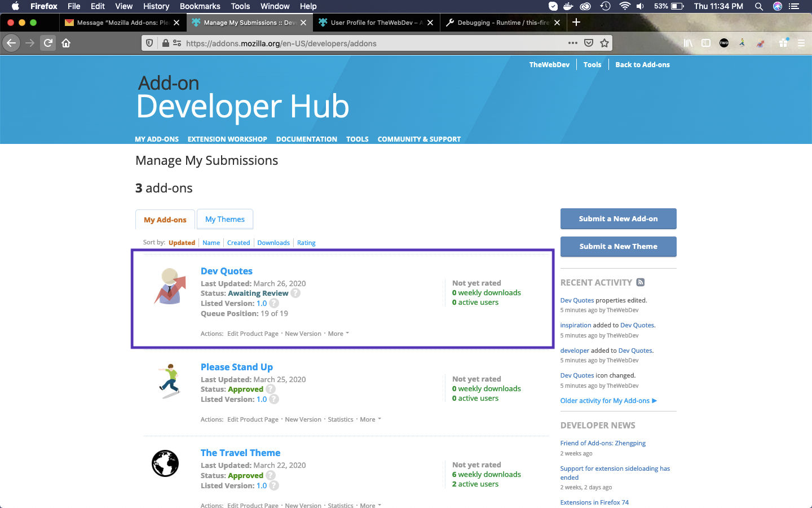Show help for The Travel Theme status
The image size is (812, 508).
[x=271, y=475]
